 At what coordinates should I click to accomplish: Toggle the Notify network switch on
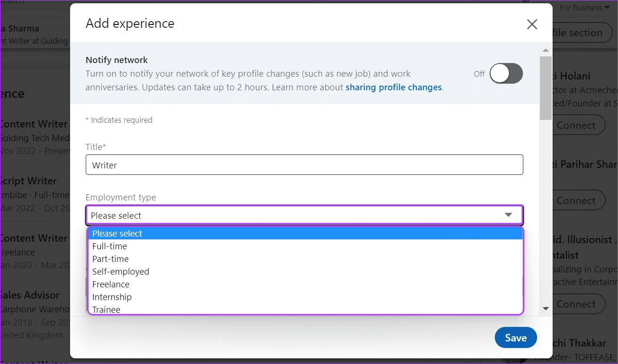pyautogui.click(x=506, y=73)
